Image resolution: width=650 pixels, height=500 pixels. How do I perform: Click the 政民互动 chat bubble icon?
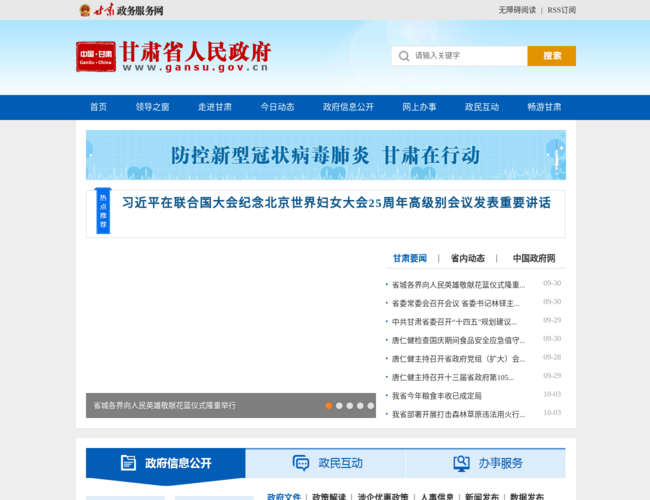pyautogui.click(x=300, y=463)
